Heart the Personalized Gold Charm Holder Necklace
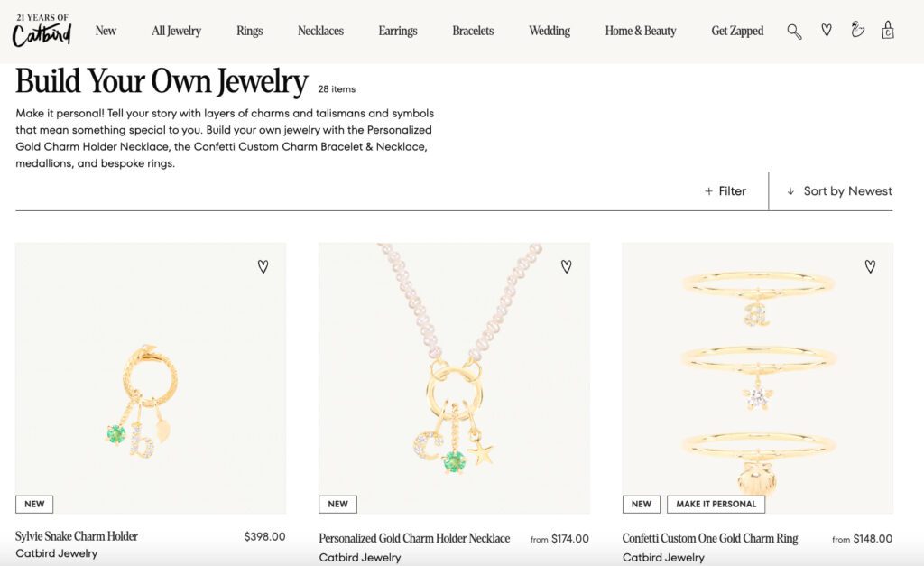Image resolution: width=924 pixels, height=566 pixels. 567,266
